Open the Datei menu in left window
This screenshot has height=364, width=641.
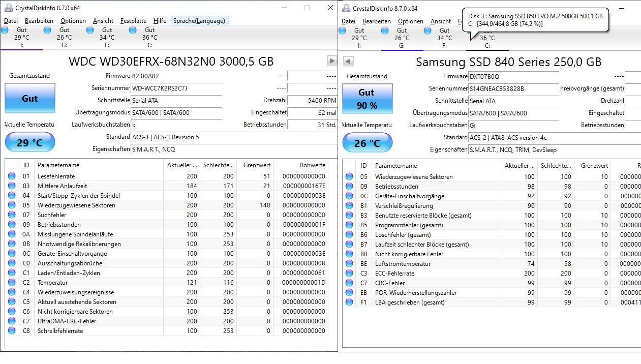11,21
